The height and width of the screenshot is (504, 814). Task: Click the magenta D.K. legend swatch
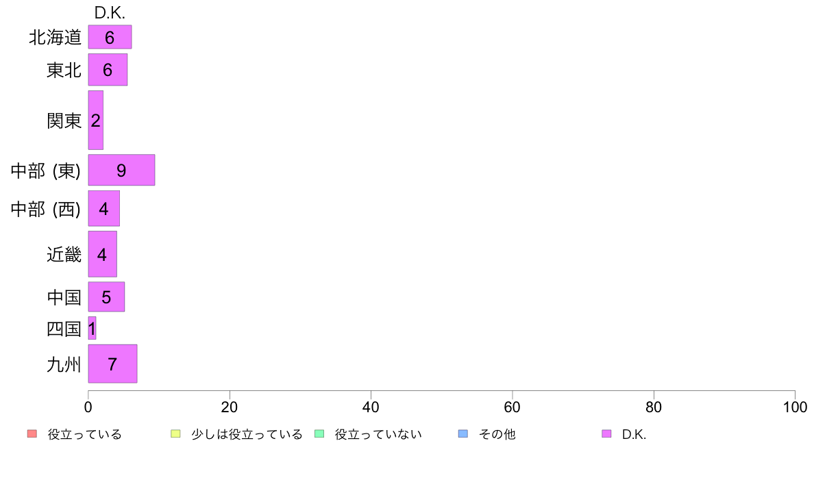pos(606,434)
